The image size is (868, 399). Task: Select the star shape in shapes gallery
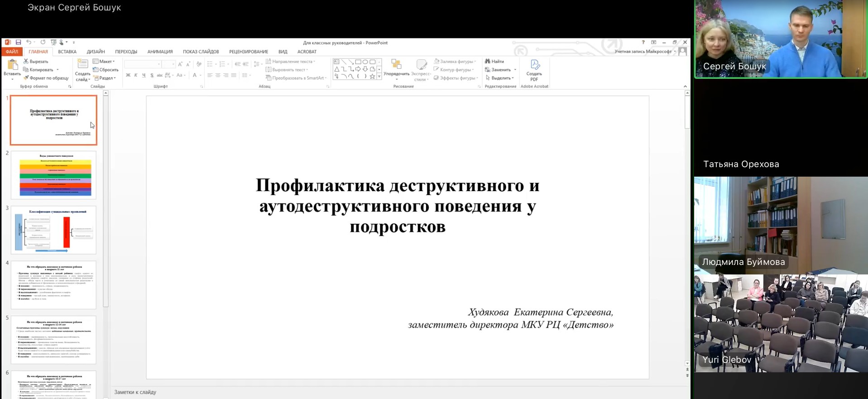(x=372, y=77)
